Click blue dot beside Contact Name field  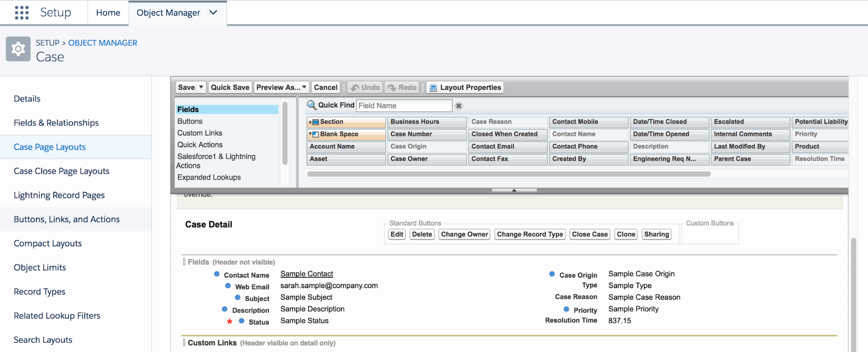[x=217, y=274]
